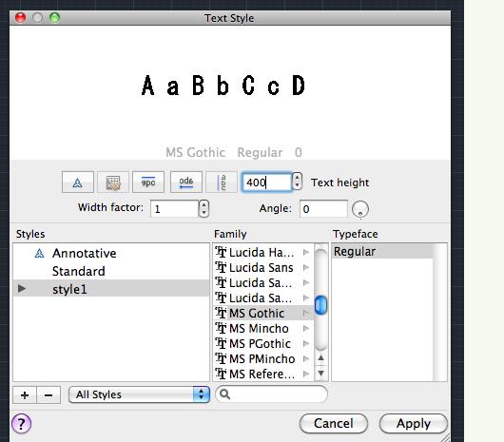Expand the MS Gothic family arrow

305,313
